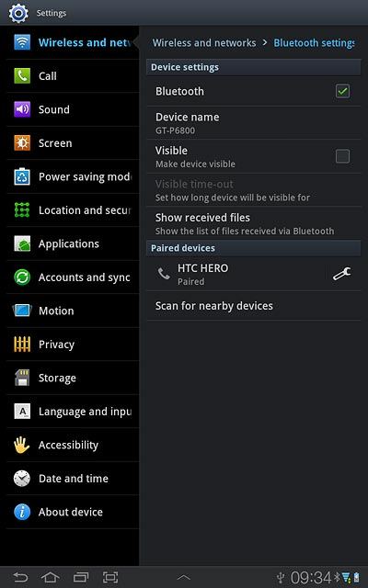The image size is (368, 588).
Task: Tap Scan for nearby devices
Action: pos(254,306)
